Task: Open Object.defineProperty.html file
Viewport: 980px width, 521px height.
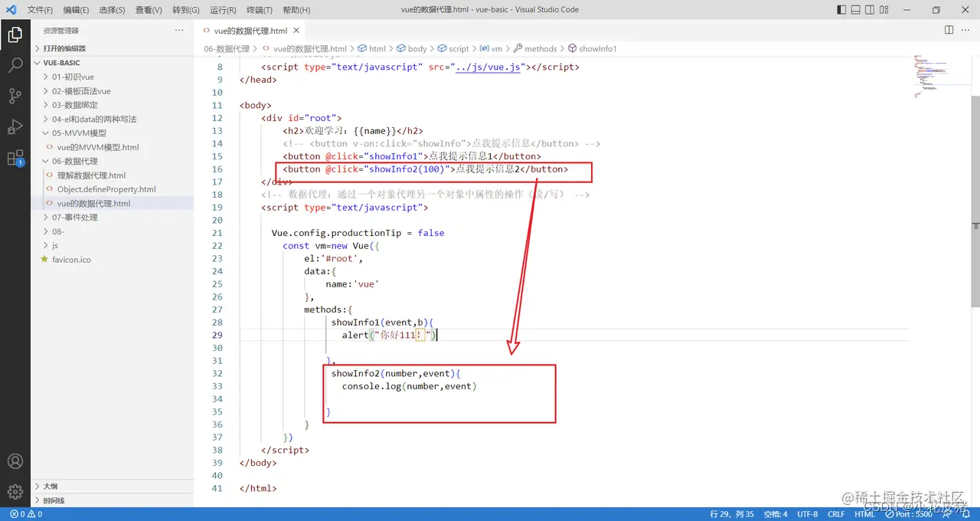Action: (x=112, y=189)
